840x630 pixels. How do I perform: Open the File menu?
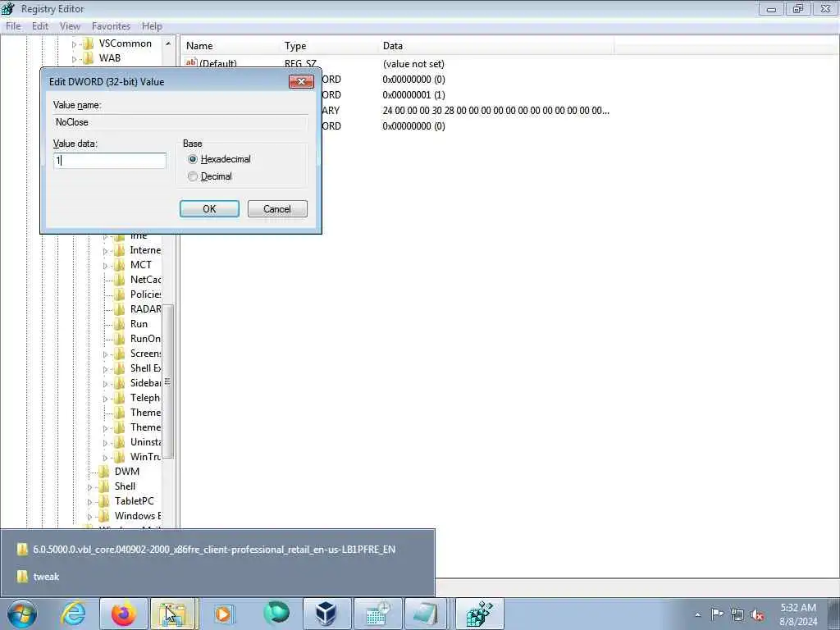[x=13, y=26]
